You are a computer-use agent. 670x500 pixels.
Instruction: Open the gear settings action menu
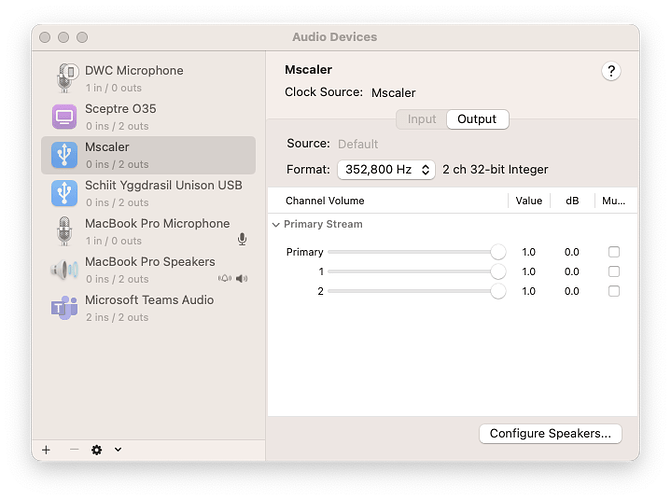(98, 450)
